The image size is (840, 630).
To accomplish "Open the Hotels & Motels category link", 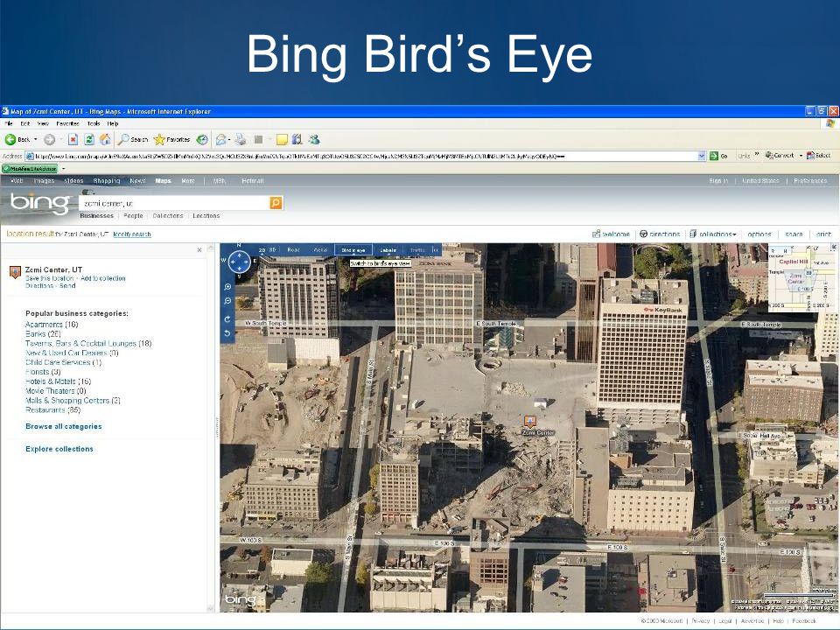I will (x=58, y=381).
